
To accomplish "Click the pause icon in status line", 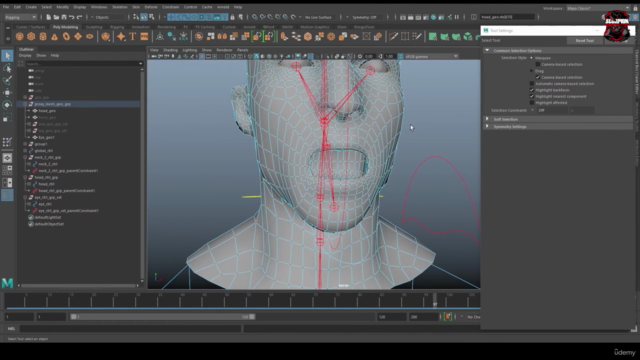I will pos(457,17).
